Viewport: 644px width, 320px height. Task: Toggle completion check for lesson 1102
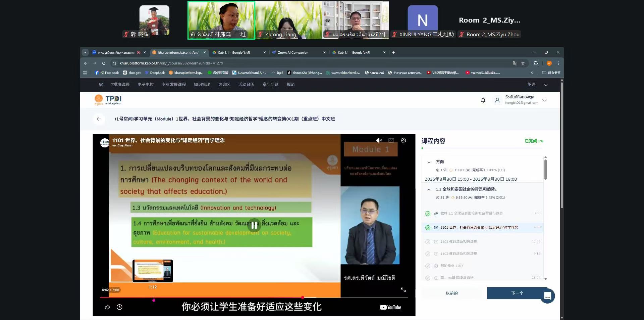click(428, 241)
